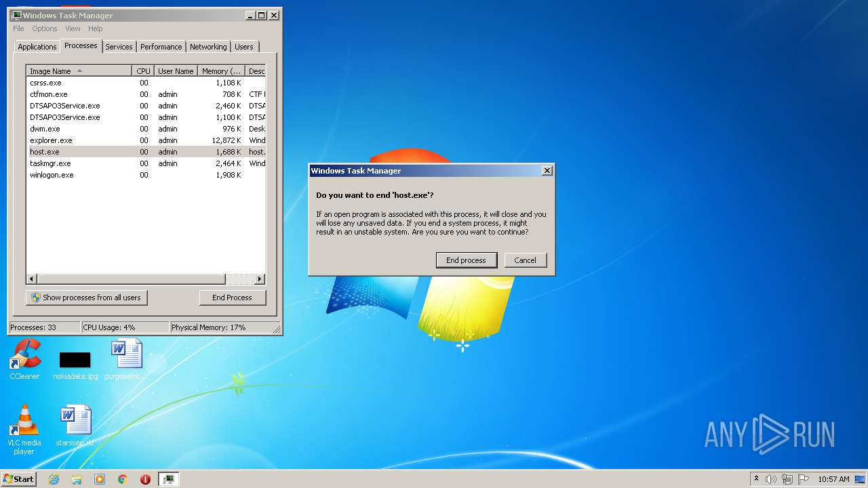Switch to the Networking tab
Viewport: 868px width, 488px height.
coord(208,47)
